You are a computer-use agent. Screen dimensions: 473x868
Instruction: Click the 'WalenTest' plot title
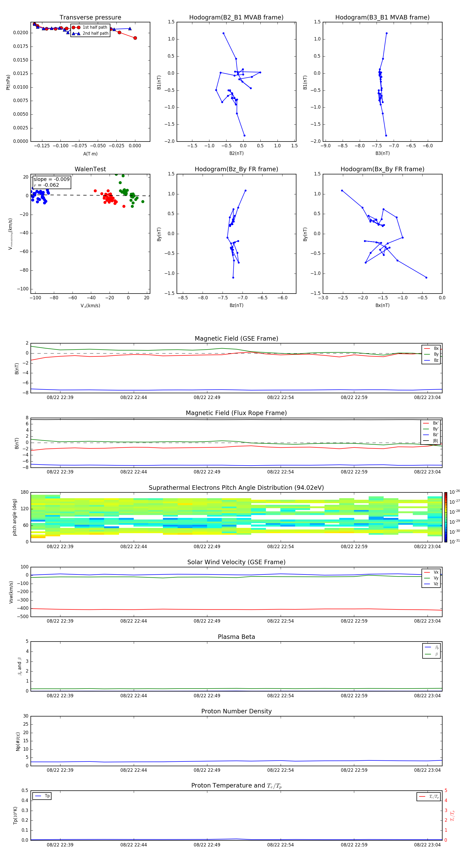(x=90, y=169)
